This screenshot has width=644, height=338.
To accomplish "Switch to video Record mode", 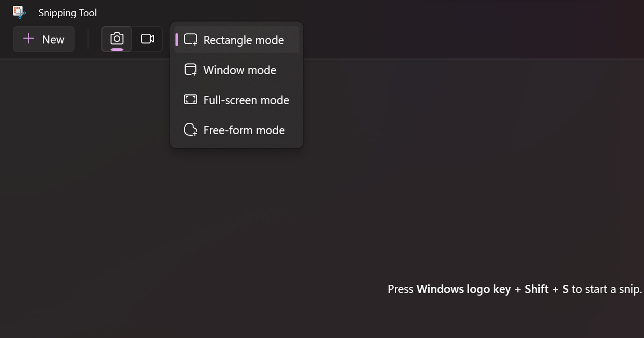I will tap(148, 39).
